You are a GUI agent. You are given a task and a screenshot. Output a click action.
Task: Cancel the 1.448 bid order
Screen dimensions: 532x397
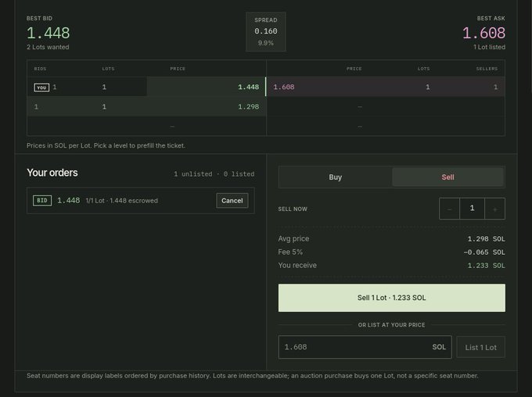tap(232, 200)
